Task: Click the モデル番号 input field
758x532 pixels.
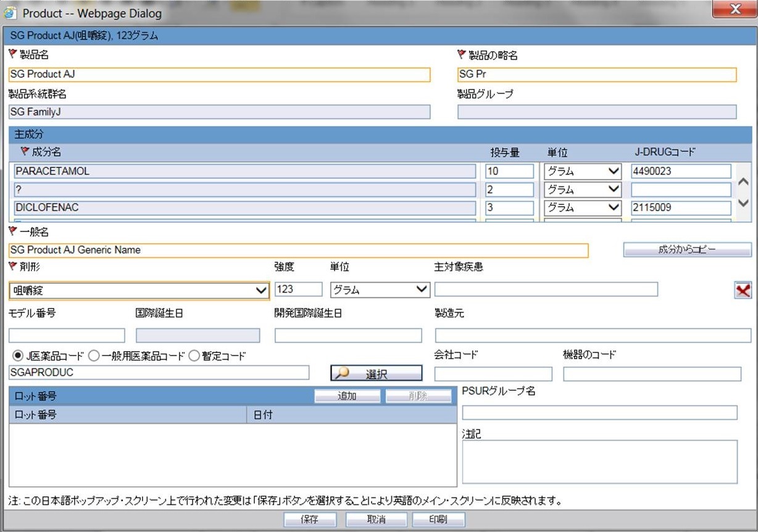Action: [67, 335]
